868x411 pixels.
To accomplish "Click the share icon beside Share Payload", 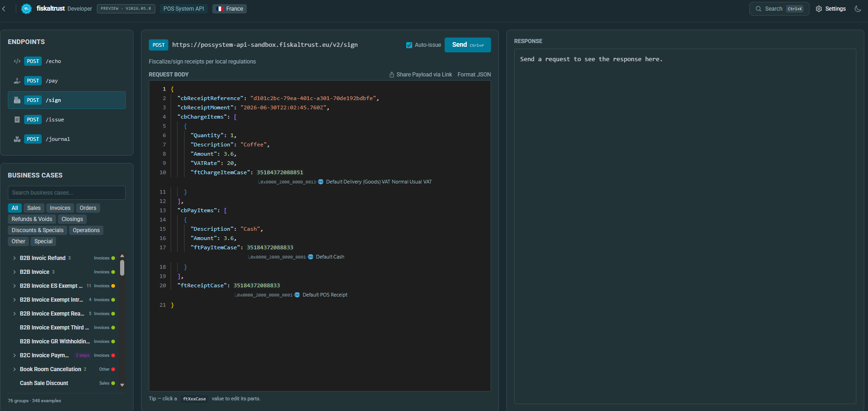I will point(392,75).
